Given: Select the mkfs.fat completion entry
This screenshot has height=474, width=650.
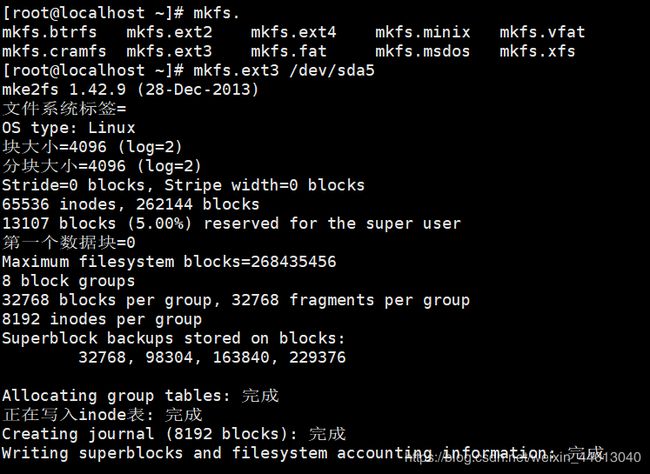Looking at the screenshot, I should click(289, 51).
